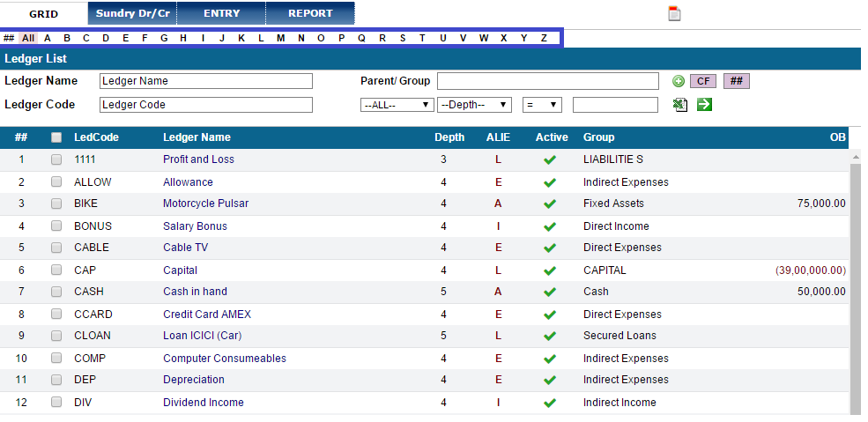Export the ledger list via Excel icon
The width and height of the screenshot is (868, 422).
(x=680, y=105)
